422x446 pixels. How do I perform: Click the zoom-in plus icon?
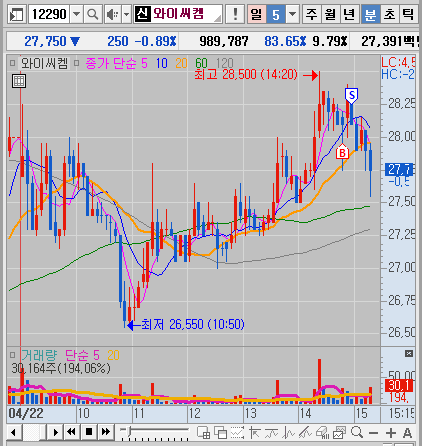(390, 433)
